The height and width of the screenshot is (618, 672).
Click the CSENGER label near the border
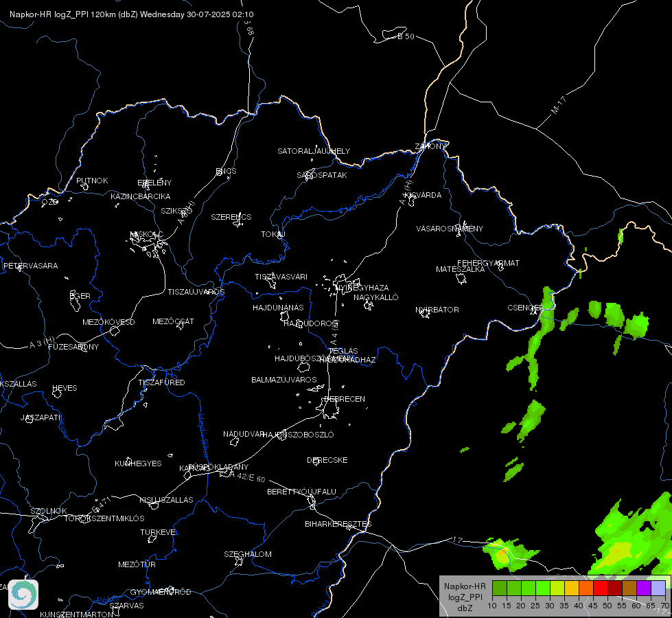[x=525, y=308]
